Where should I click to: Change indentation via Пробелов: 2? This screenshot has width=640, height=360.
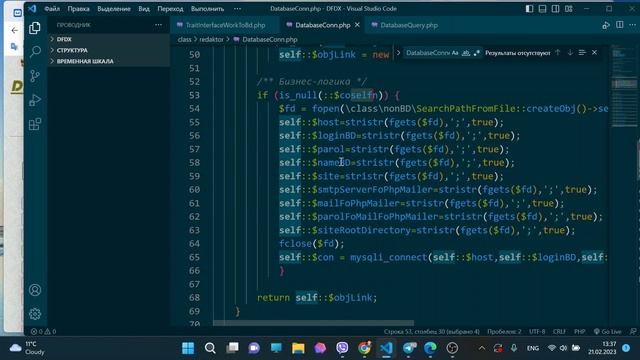coord(504,331)
